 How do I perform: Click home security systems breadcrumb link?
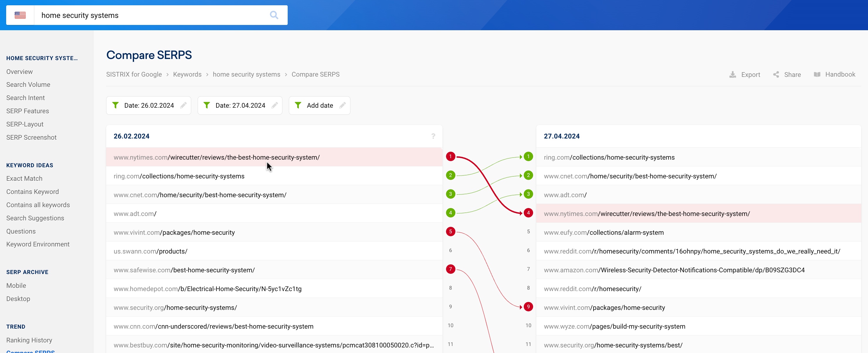click(247, 75)
